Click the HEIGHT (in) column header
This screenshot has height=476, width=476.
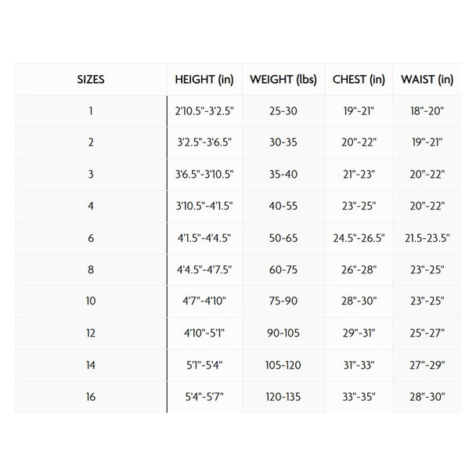[204, 79]
